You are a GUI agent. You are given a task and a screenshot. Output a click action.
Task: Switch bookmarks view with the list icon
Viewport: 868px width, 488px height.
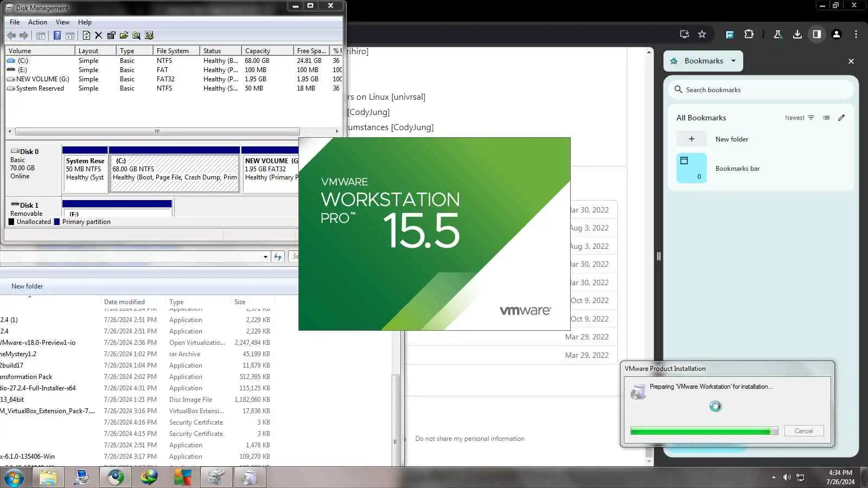[826, 118]
